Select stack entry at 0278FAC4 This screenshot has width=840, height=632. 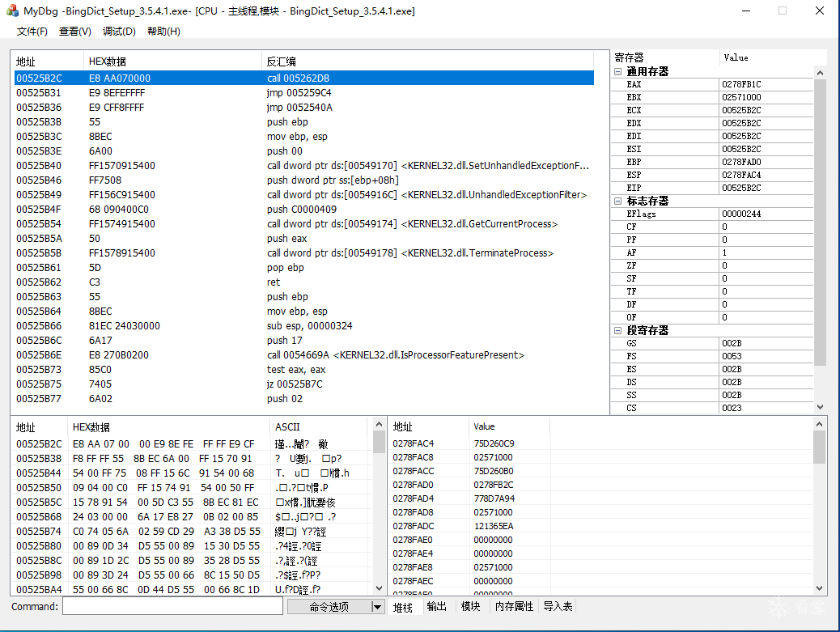[600, 443]
